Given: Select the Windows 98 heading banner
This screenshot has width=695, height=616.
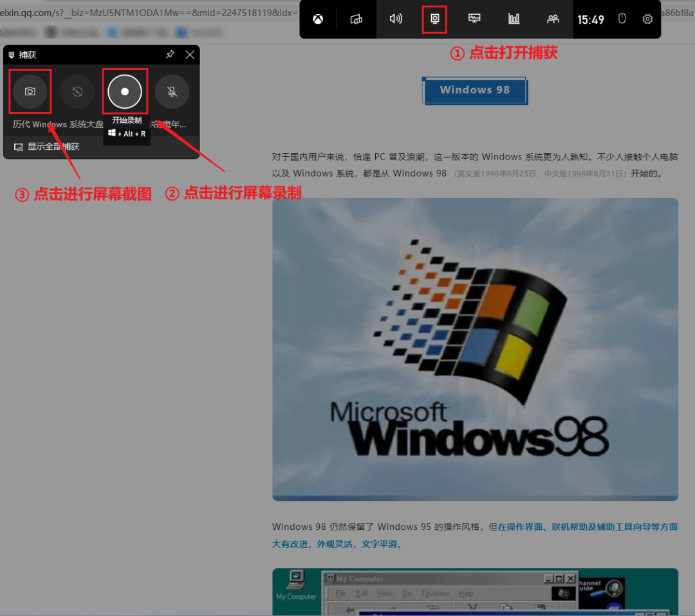Looking at the screenshot, I should pos(475,90).
